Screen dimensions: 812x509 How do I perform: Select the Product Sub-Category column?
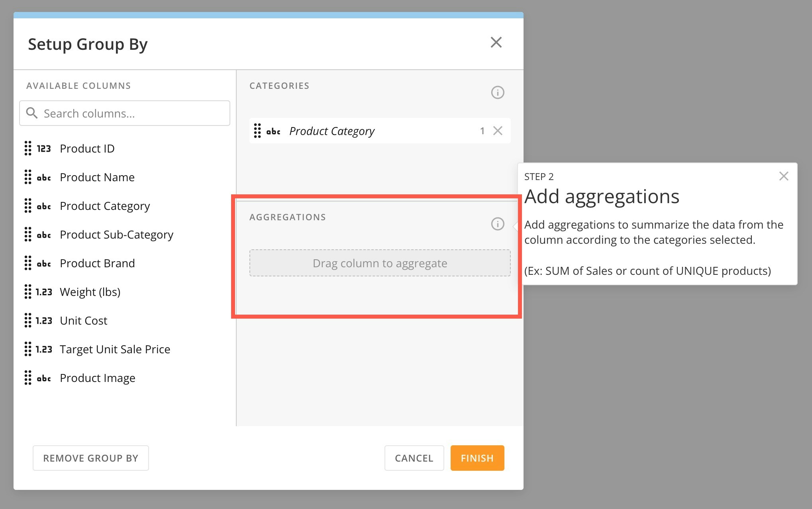pyautogui.click(x=116, y=234)
